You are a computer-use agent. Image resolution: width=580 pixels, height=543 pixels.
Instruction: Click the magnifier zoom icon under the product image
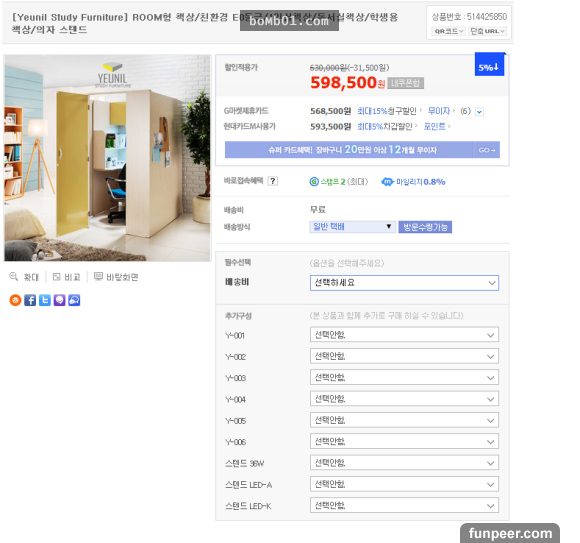pyautogui.click(x=13, y=276)
